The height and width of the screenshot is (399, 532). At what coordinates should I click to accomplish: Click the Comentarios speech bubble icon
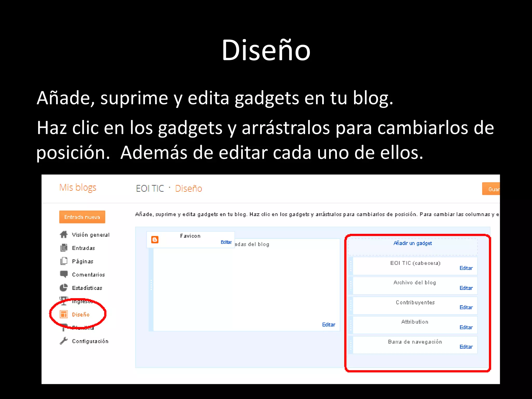64,274
